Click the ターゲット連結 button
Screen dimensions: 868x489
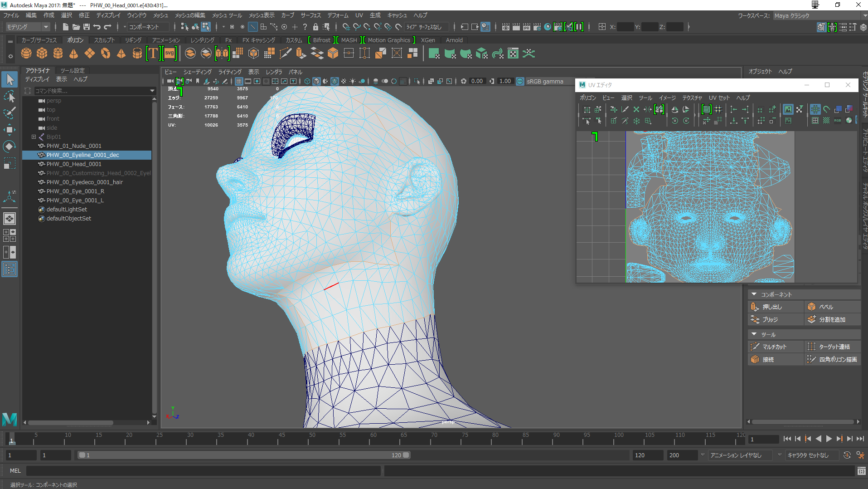(x=834, y=347)
